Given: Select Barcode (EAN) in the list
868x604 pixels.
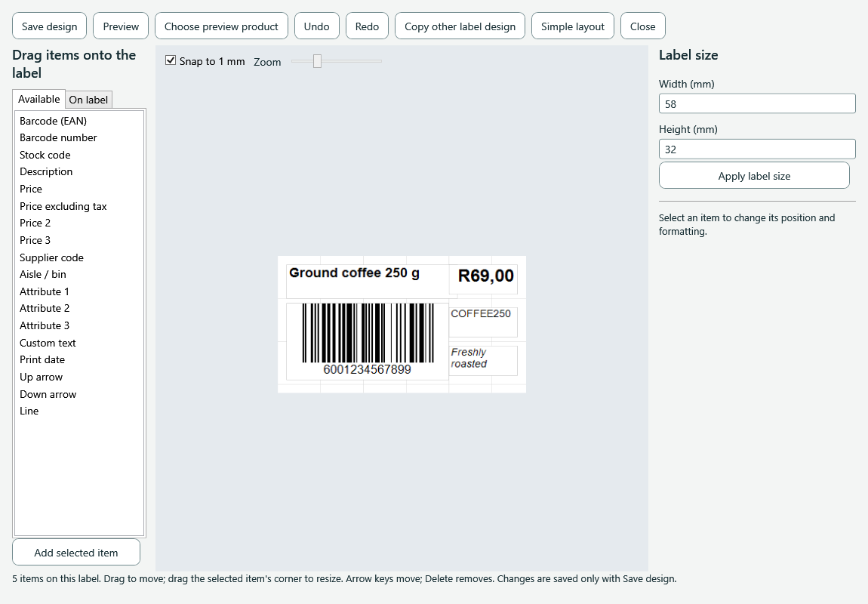Looking at the screenshot, I should (x=79, y=121).
